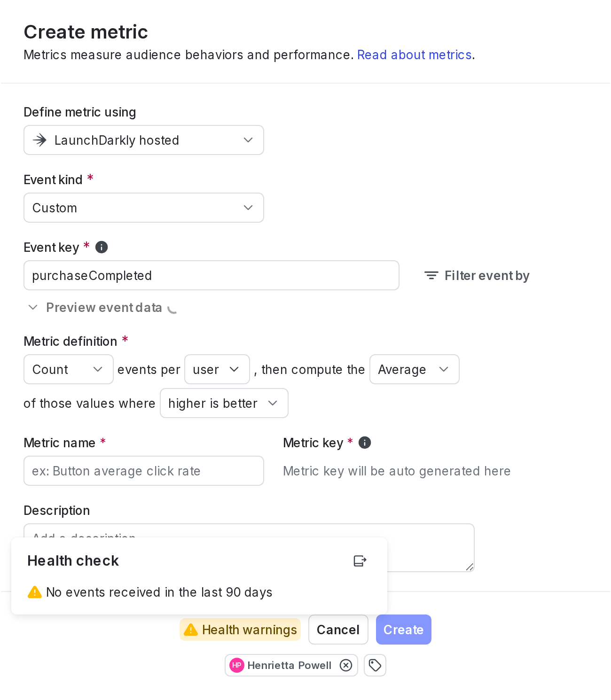The height and width of the screenshot is (700, 611).
Task: Open the Count aggregation dropdown
Action: (x=69, y=369)
